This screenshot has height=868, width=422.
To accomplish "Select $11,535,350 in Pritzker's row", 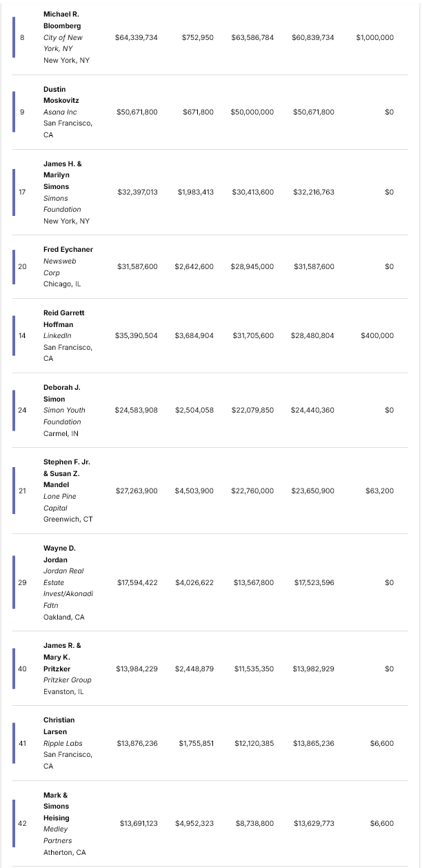I will (254, 669).
